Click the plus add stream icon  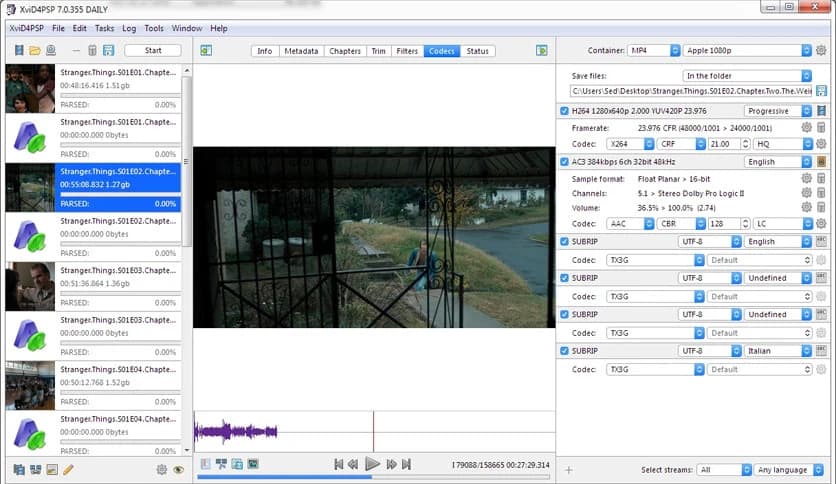pyautogui.click(x=568, y=470)
